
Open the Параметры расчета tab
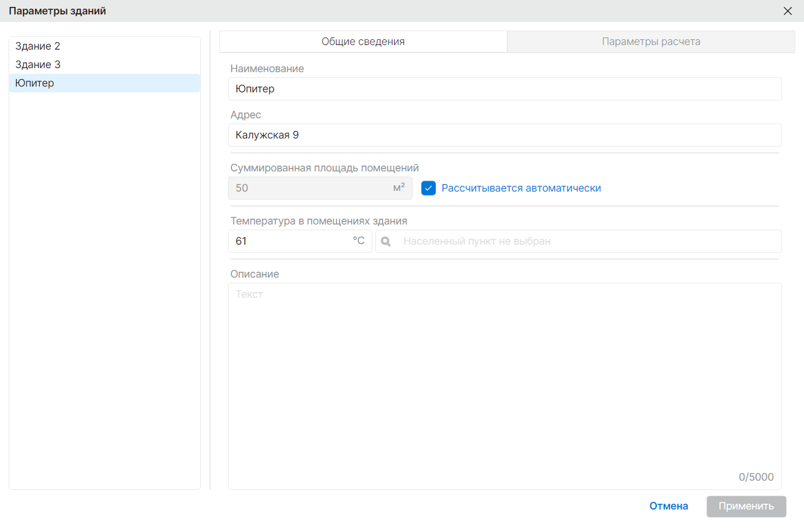click(x=651, y=42)
